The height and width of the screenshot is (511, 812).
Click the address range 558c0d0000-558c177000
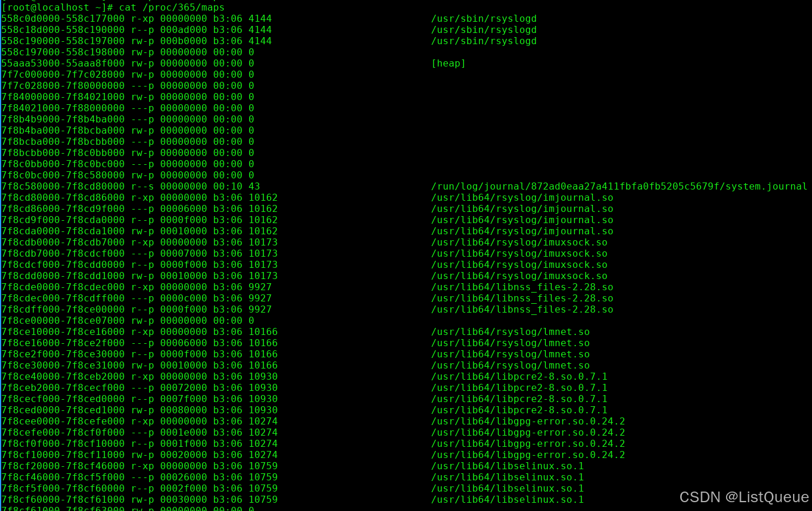[x=63, y=19]
